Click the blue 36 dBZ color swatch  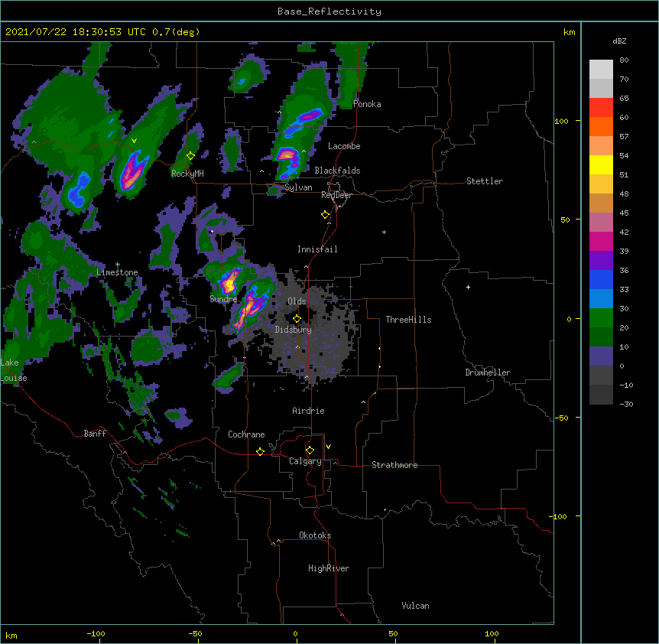pos(601,279)
